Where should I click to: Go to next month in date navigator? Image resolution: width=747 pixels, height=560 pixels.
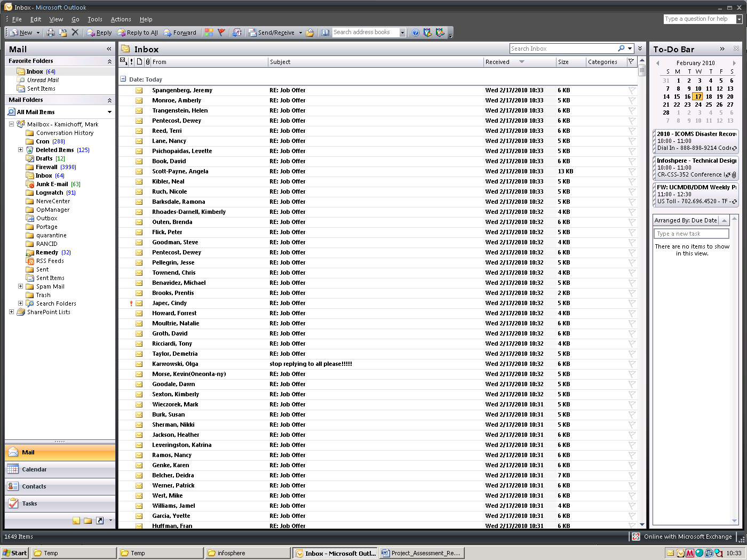tap(734, 63)
